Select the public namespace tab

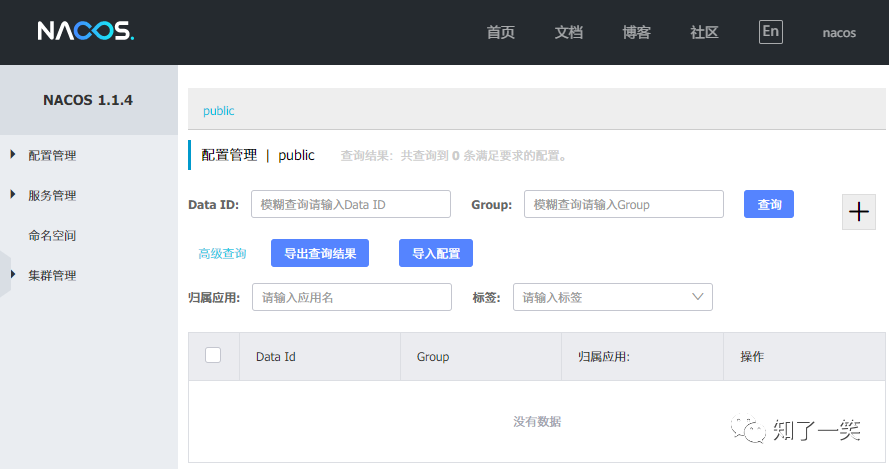pos(219,111)
